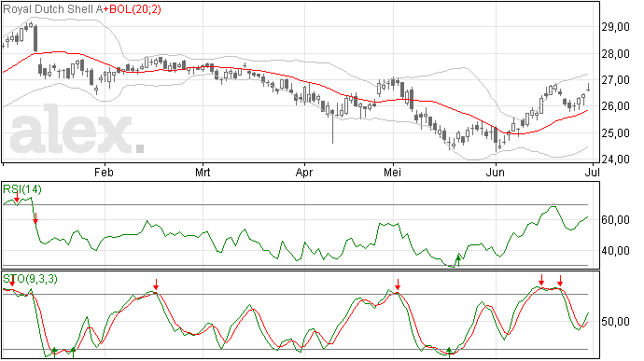644x361 pixels.
Task: Click the 27,00 price axis label
Action: click(x=615, y=80)
